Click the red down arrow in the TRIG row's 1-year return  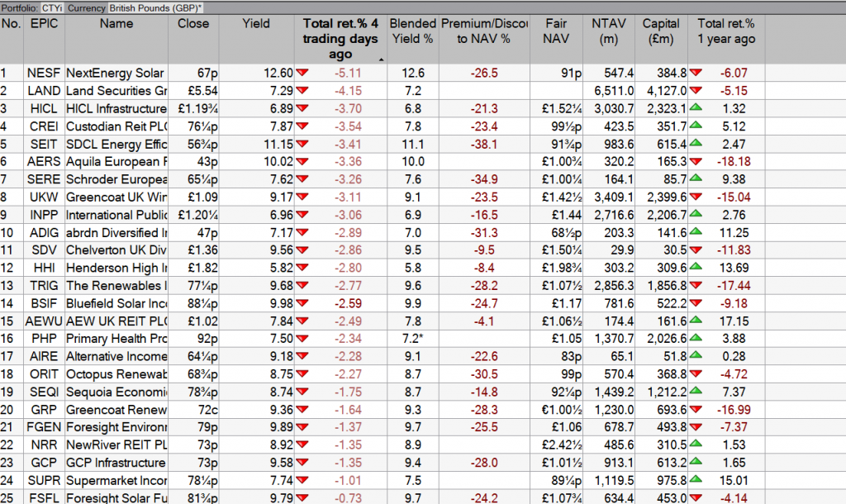(696, 285)
